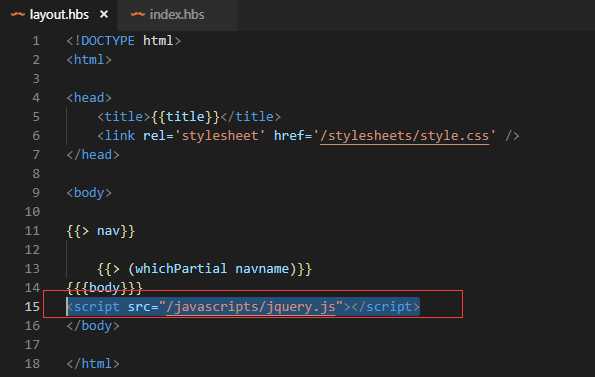Click the {{{body}}} expression
This screenshot has width=595, height=377.
104,288
